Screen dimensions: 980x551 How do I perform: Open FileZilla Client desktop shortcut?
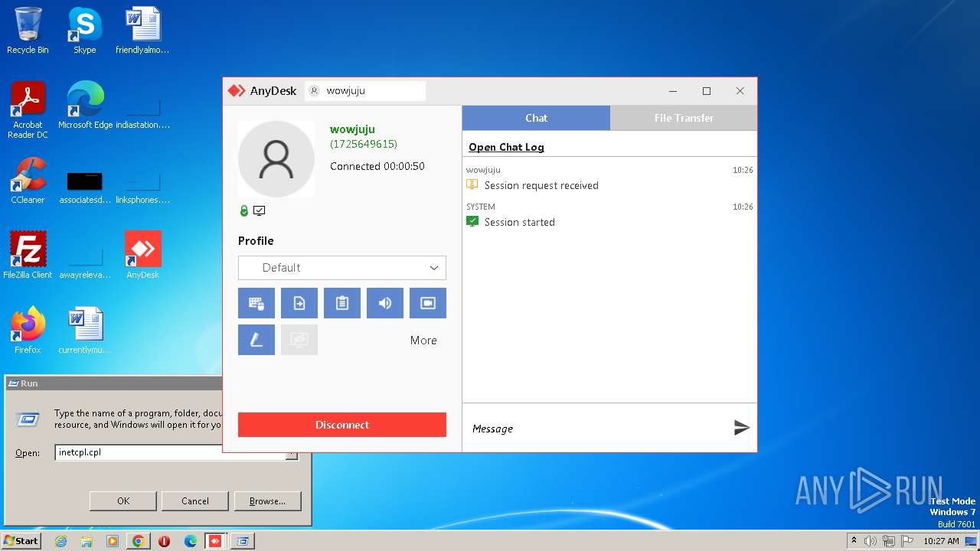pos(28,256)
